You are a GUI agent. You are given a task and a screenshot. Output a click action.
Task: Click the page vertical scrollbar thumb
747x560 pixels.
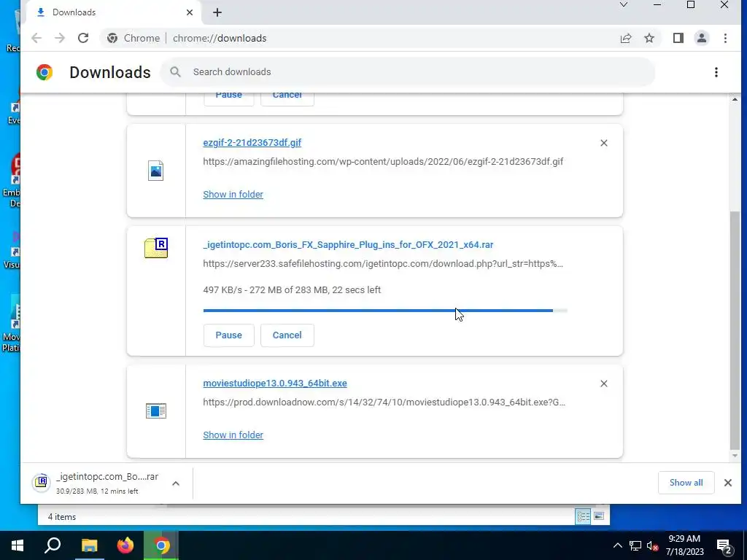(735, 331)
